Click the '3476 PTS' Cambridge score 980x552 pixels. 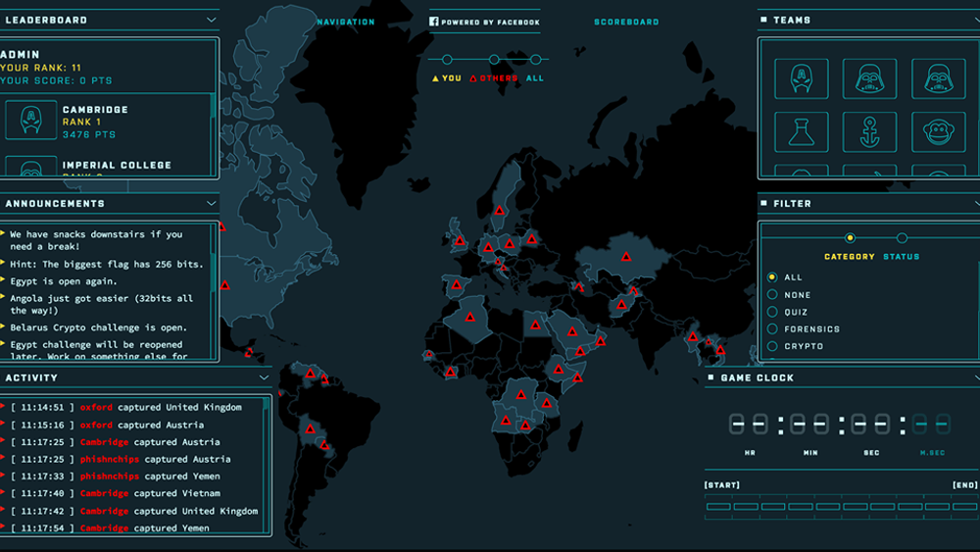tap(89, 134)
